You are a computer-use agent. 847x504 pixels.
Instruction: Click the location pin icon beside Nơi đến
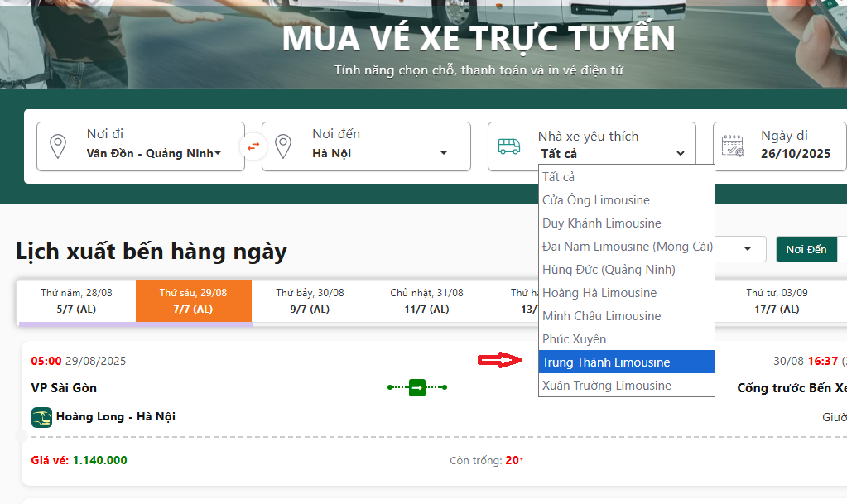click(x=283, y=146)
